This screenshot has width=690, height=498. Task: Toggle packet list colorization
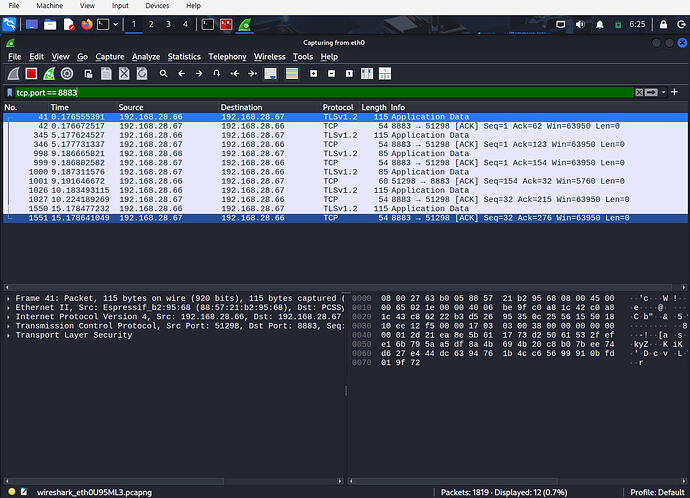click(292, 73)
